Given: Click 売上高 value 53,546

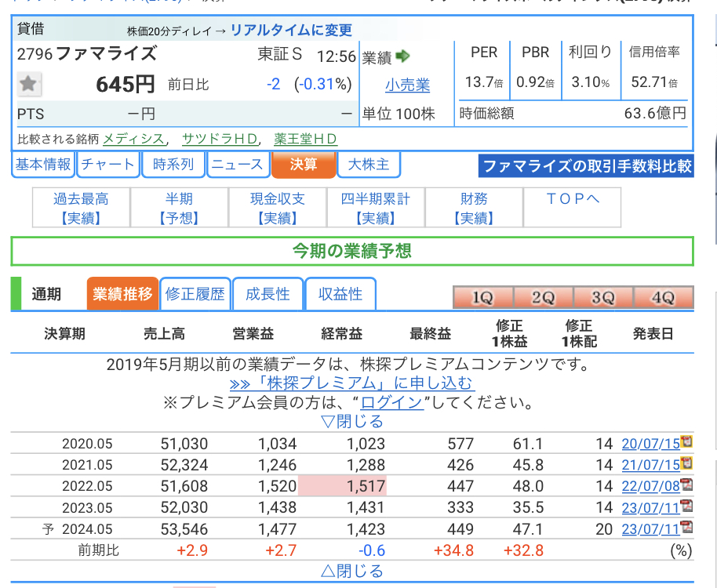Looking at the screenshot, I should tap(184, 529).
